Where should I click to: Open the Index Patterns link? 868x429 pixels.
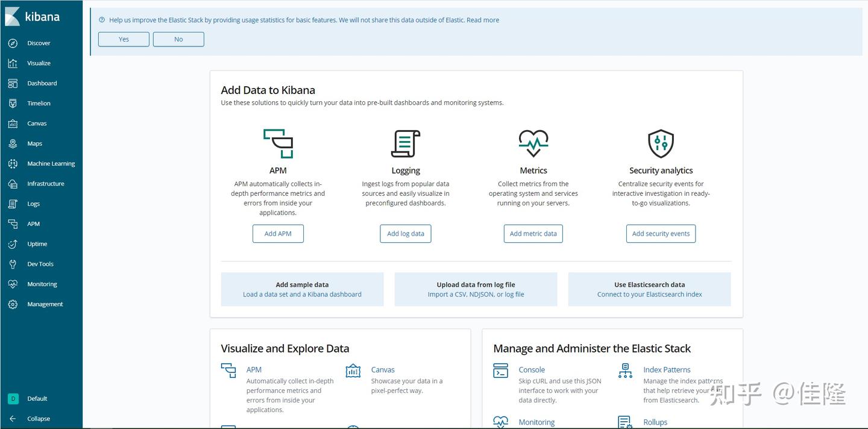(667, 370)
